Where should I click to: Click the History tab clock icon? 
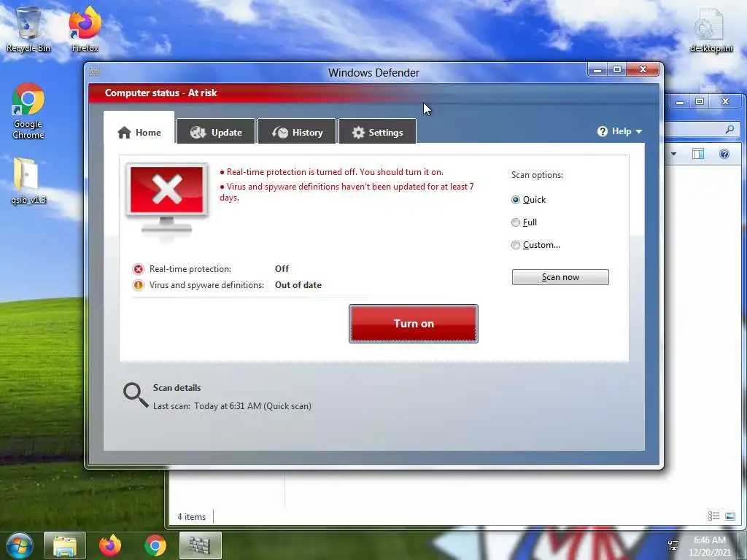pos(280,133)
